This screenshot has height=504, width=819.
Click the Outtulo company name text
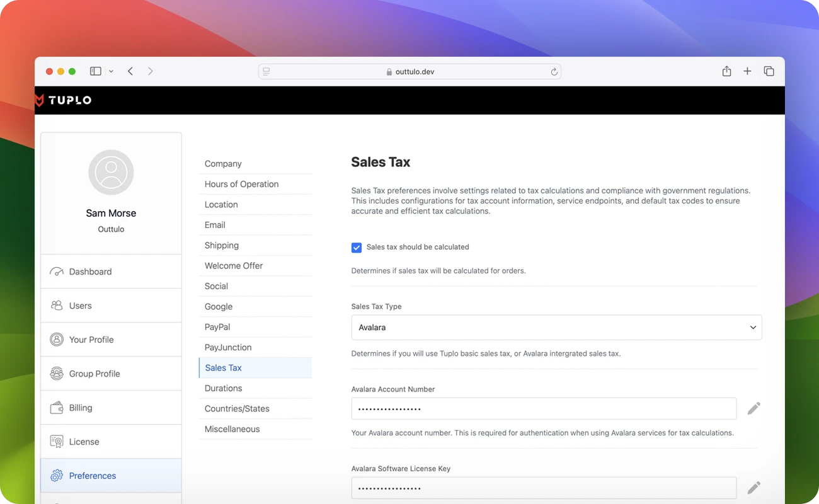[111, 229]
